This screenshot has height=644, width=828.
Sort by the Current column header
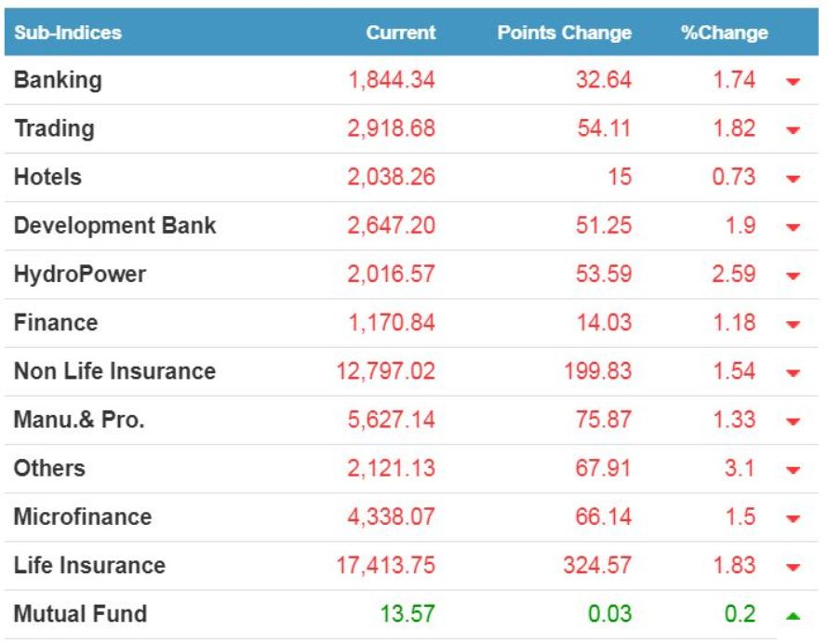click(400, 33)
